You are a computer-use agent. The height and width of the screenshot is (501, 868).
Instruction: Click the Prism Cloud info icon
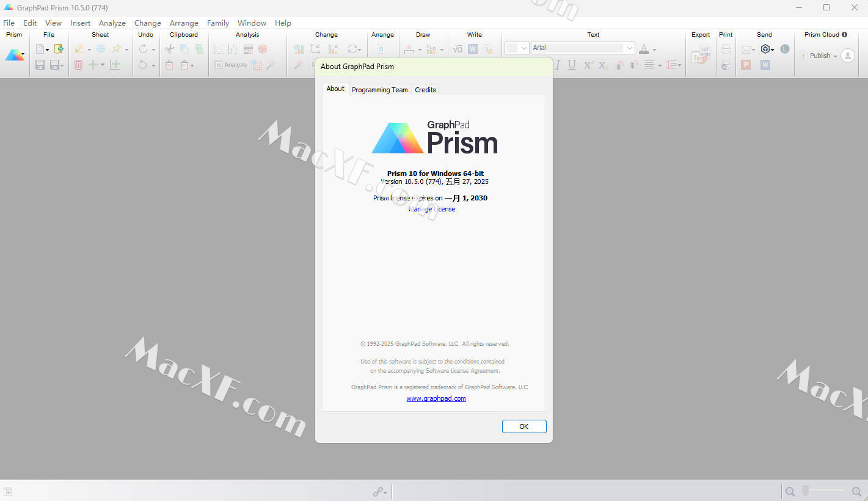[845, 35]
